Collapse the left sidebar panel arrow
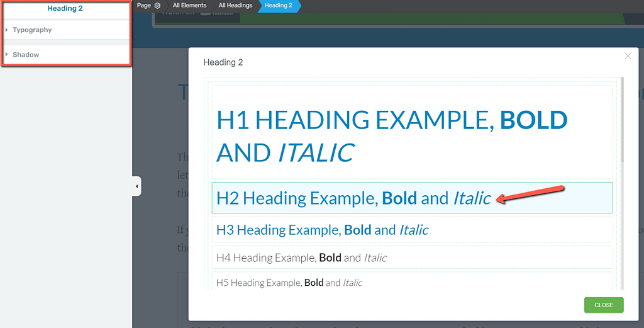The width and height of the screenshot is (644, 328). click(x=136, y=186)
